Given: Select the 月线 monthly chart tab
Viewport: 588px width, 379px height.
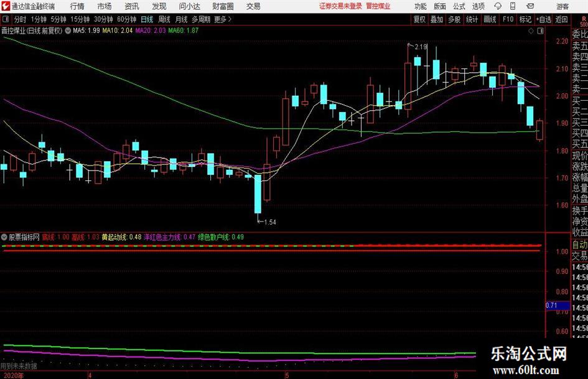Looking at the screenshot, I should [181, 19].
